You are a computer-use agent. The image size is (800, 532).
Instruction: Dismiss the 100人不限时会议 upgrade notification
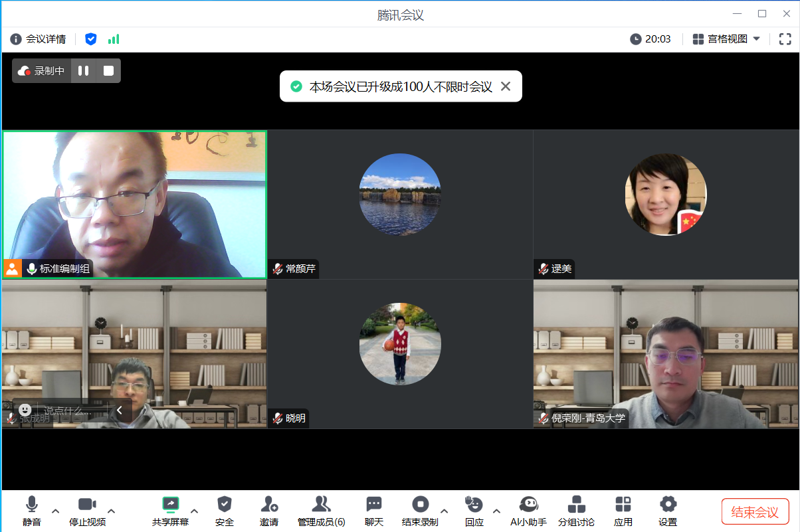tap(506, 86)
